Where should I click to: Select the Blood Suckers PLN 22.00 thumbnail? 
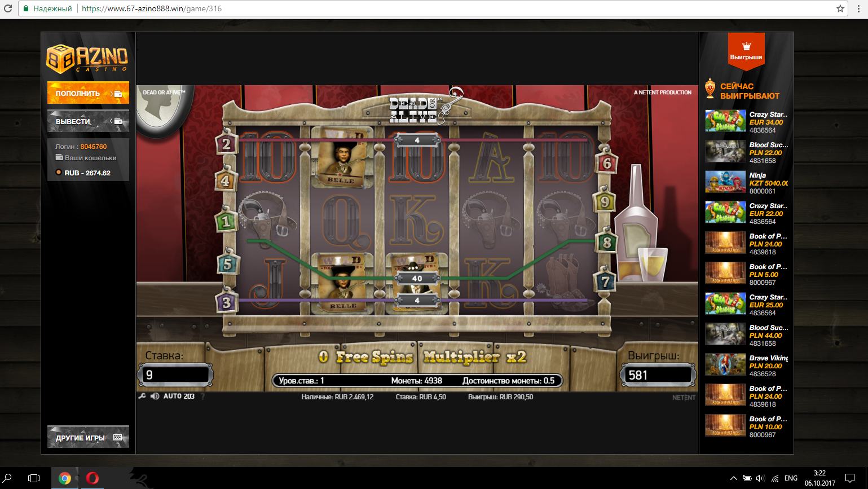(725, 152)
